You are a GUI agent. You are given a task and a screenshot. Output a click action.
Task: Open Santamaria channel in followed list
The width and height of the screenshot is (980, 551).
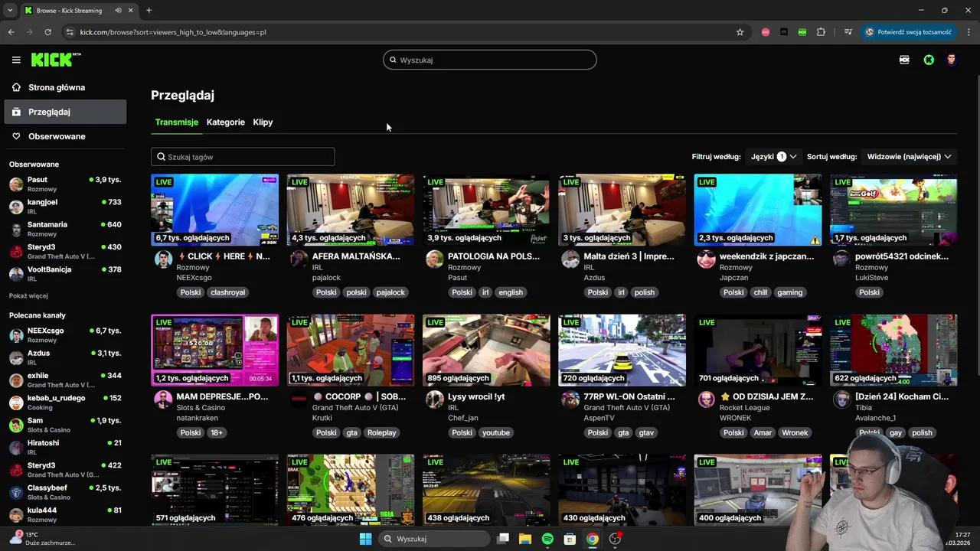[x=65, y=229]
